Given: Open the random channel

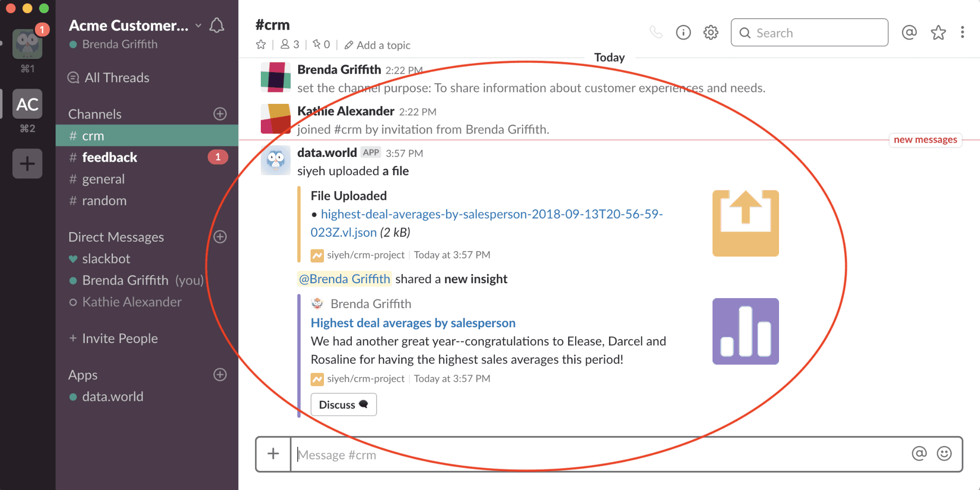Looking at the screenshot, I should 147,200.
